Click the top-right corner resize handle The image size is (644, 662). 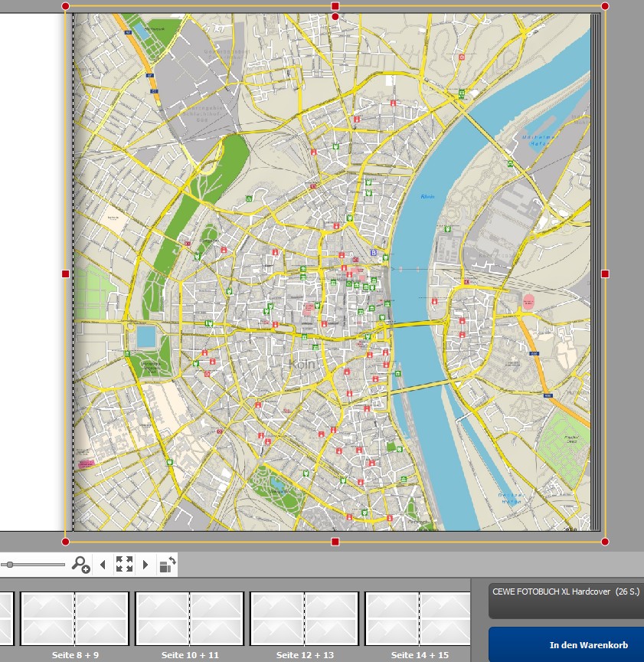605,6
